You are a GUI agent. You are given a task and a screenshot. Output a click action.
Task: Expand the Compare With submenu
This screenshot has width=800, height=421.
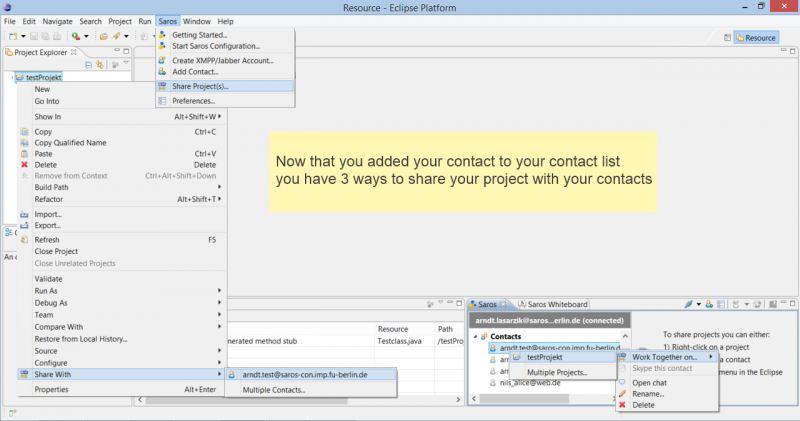click(121, 327)
